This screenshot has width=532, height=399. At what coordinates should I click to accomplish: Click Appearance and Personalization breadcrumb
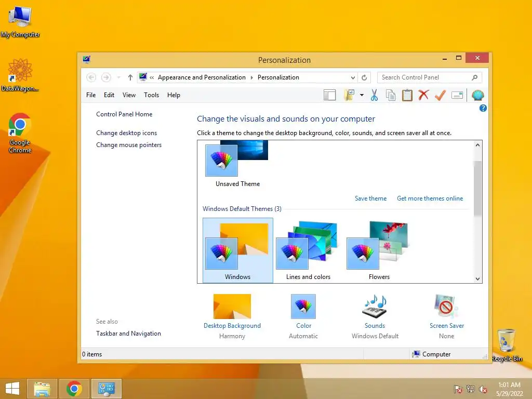point(202,77)
